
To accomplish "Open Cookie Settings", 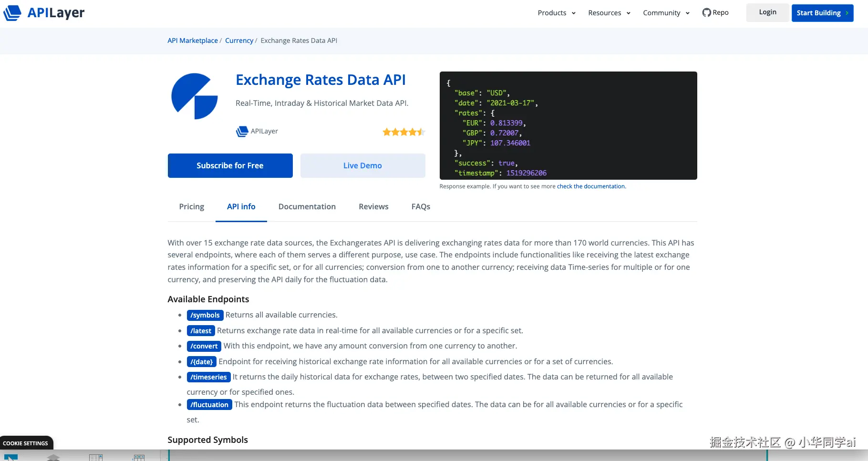I will pos(26,443).
